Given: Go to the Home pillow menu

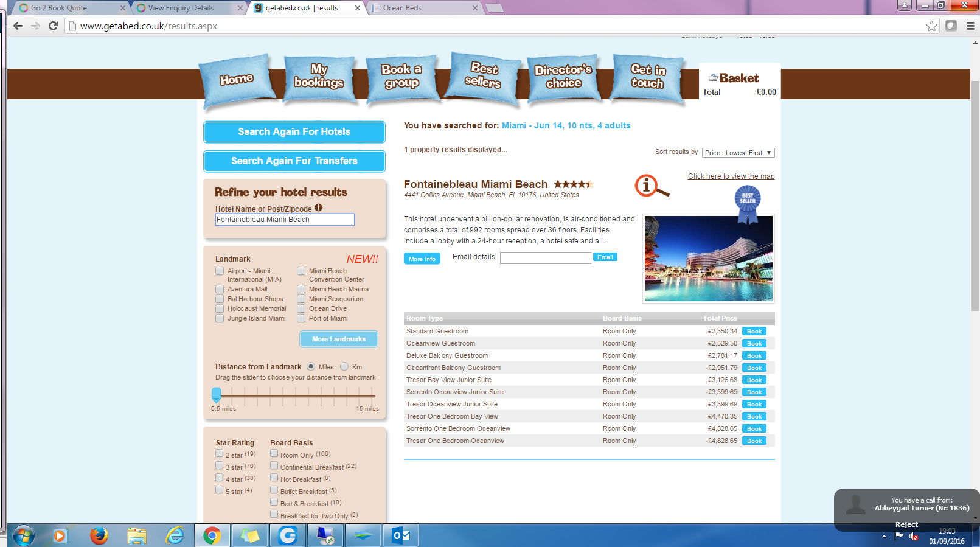Looking at the screenshot, I should click(237, 80).
